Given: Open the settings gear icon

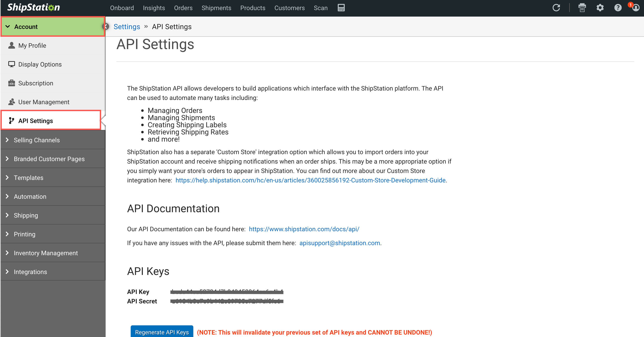Looking at the screenshot, I should point(600,8).
